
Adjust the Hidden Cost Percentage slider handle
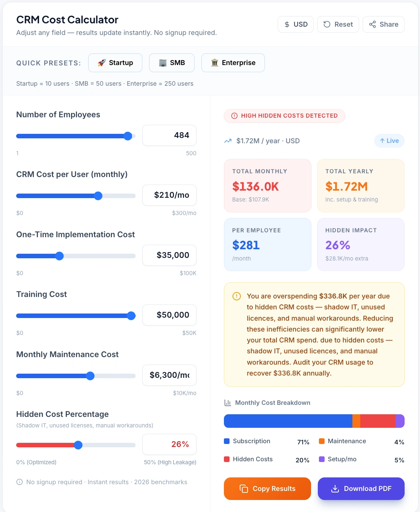78,445
